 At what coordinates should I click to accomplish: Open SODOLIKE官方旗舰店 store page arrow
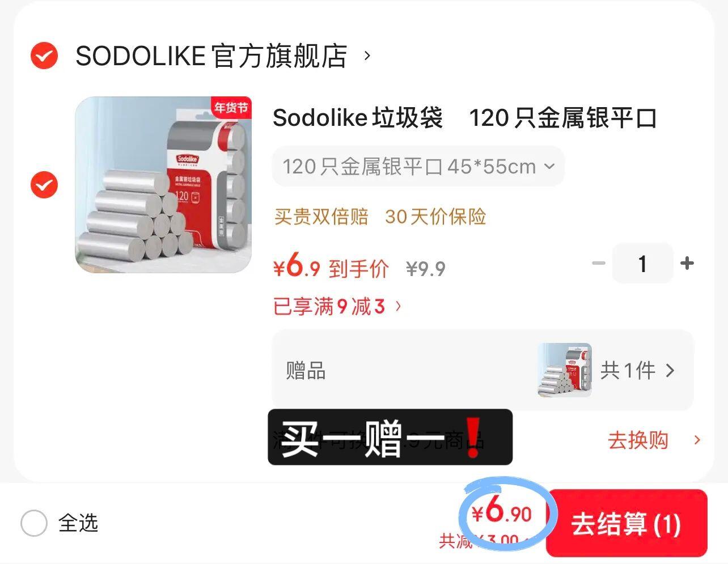pos(367,56)
